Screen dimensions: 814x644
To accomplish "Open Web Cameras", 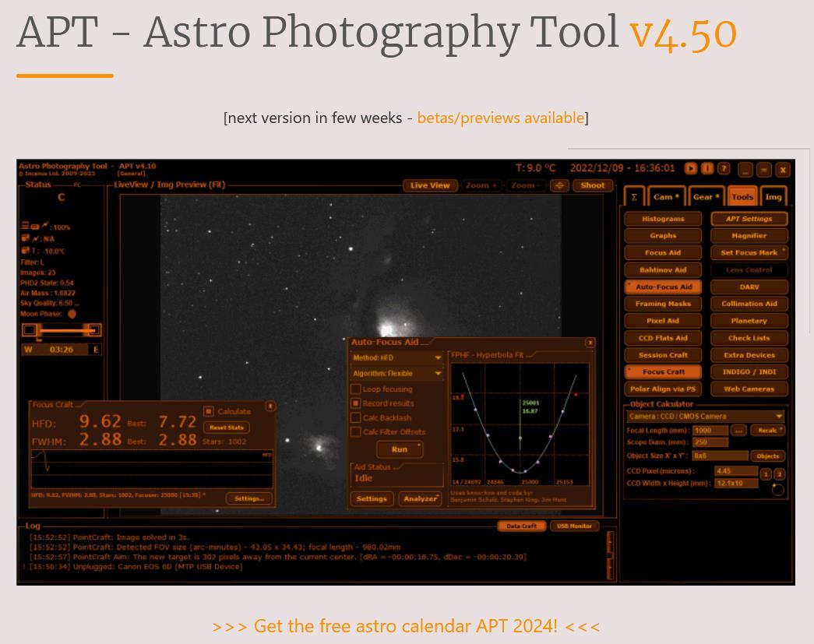I will click(x=749, y=389).
